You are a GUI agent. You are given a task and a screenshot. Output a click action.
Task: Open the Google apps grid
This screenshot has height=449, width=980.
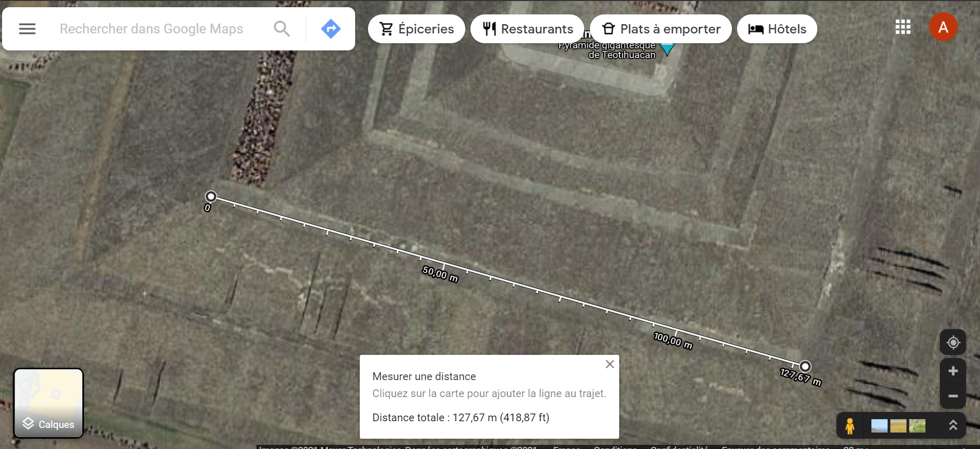point(903,27)
